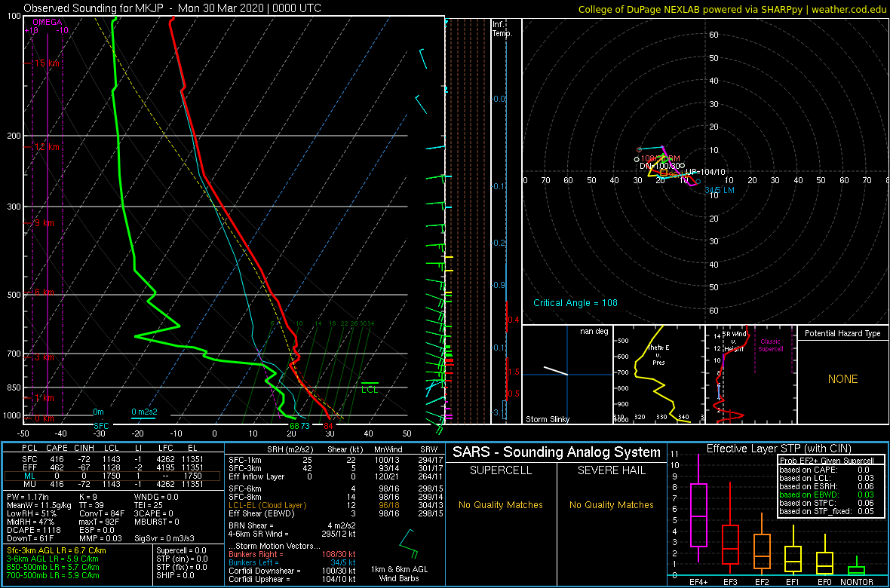Select the 108/30 RM marker on the hodograph
Screen dimensions: 890x588
click(660, 158)
